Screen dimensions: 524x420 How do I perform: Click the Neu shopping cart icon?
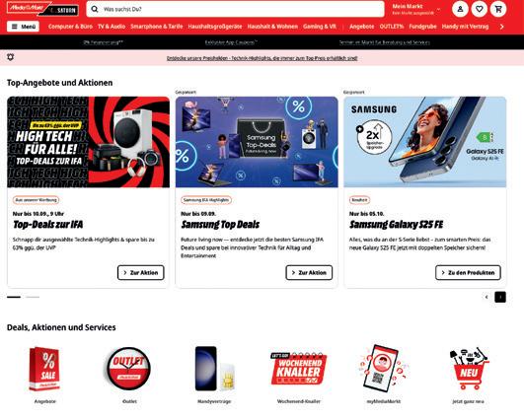[x=468, y=369]
